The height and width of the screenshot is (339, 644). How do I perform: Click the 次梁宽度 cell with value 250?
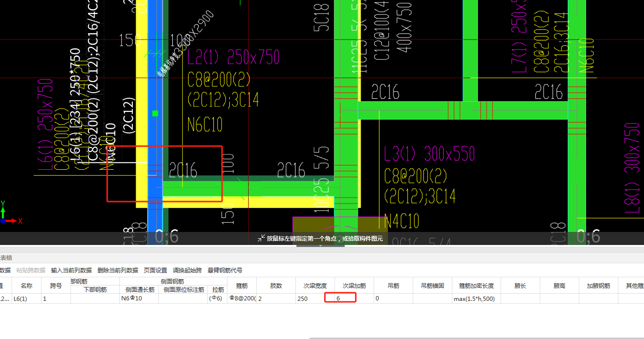click(x=315, y=298)
